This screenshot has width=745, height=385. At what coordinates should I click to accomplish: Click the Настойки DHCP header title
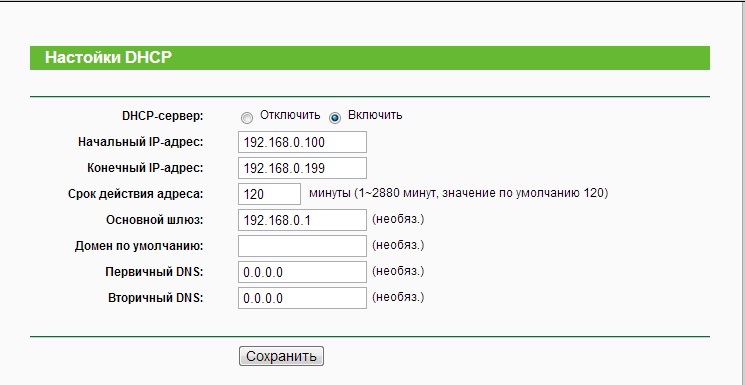coord(108,58)
